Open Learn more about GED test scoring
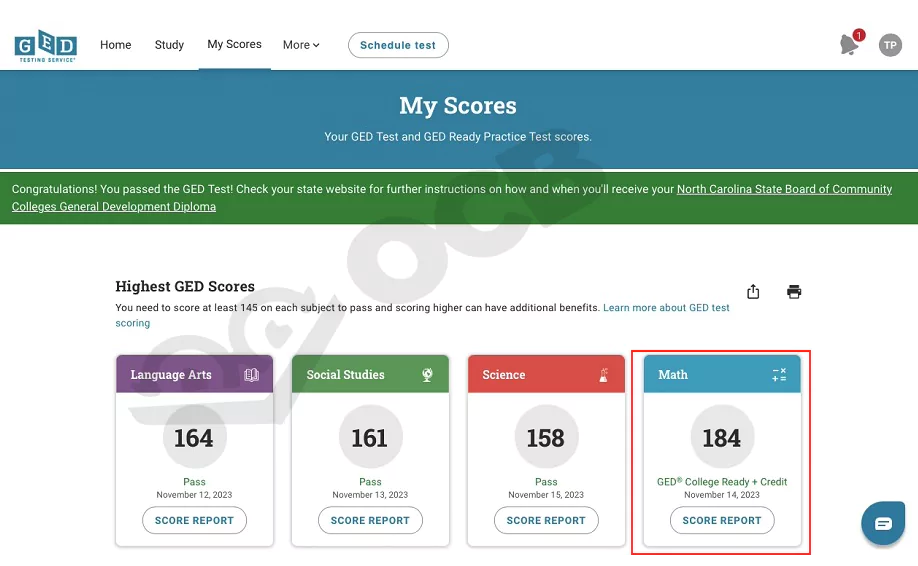The height and width of the screenshot is (566, 918). [666, 308]
